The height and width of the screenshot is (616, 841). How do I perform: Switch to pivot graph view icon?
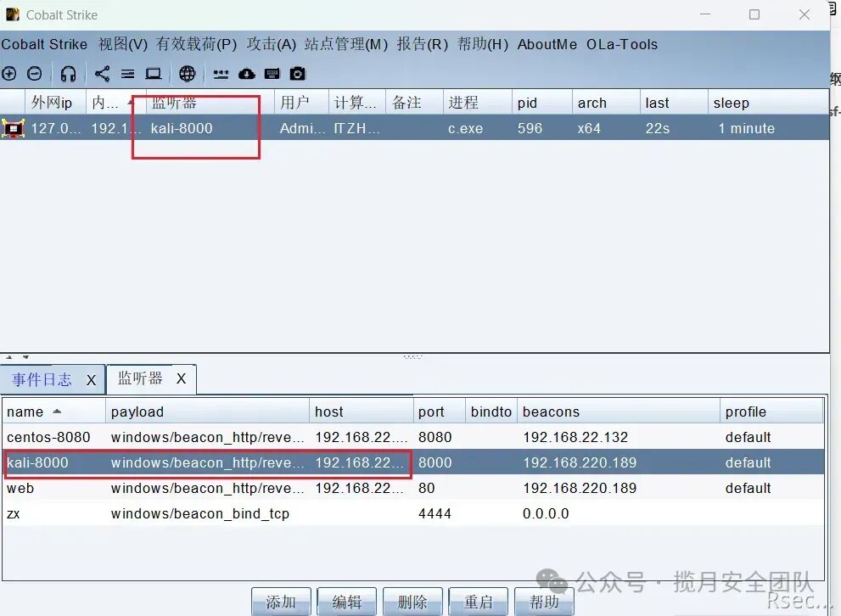[x=102, y=74]
